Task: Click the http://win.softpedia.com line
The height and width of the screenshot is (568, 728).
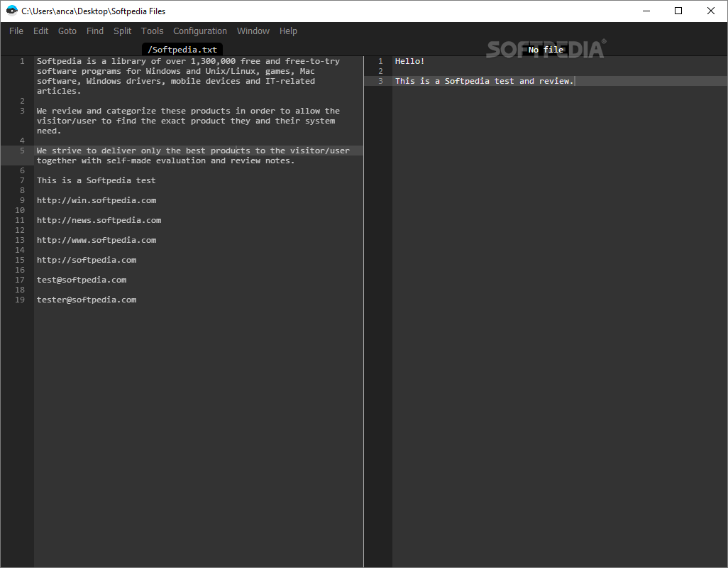Action: [96, 200]
